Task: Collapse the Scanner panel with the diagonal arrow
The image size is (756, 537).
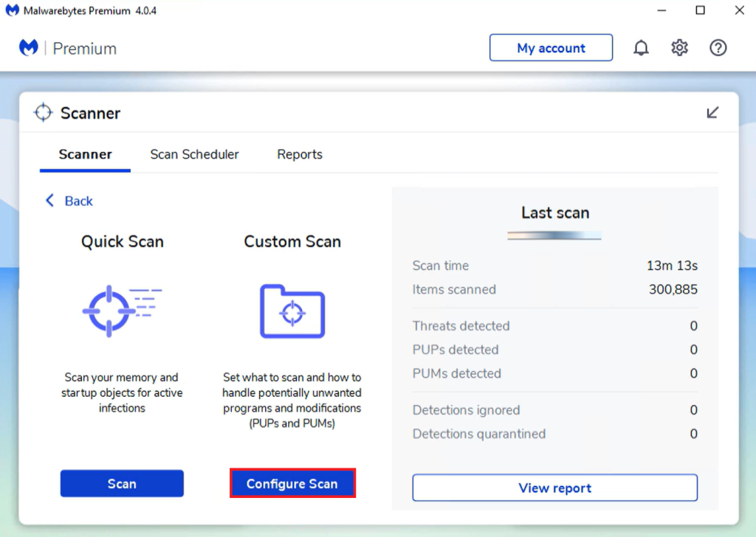Action: coord(712,112)
